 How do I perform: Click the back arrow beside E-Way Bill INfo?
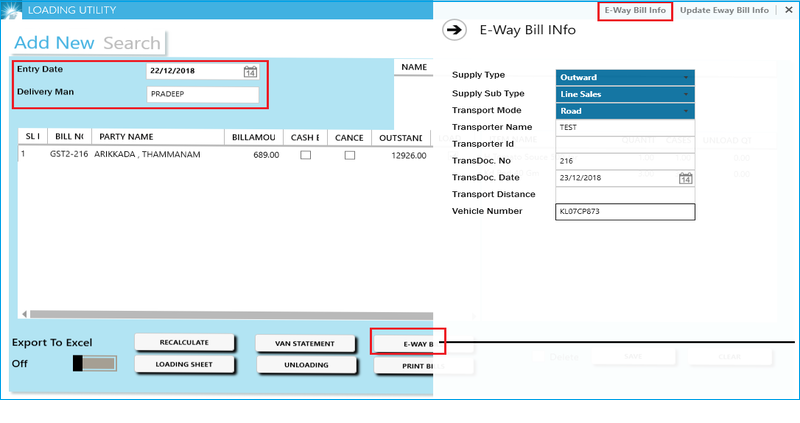click(454, 30)
